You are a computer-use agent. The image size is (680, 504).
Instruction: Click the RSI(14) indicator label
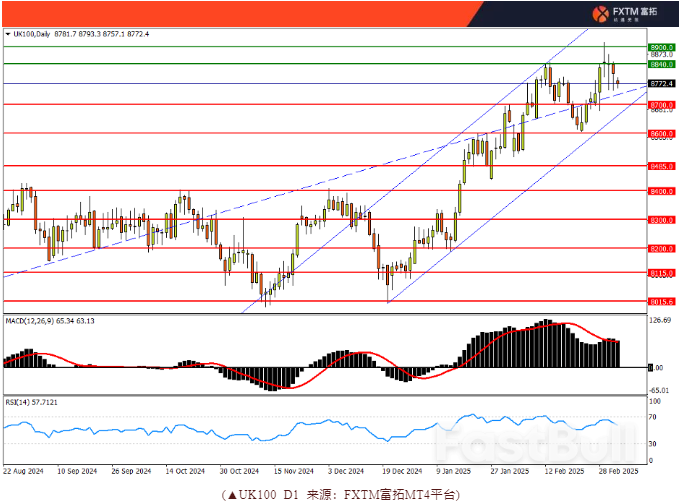click(19, 400)
